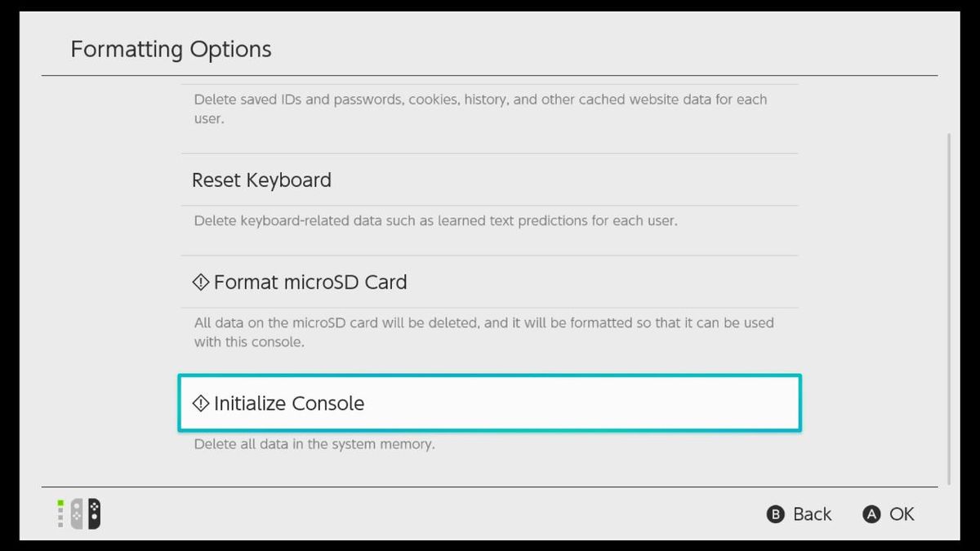Screen dimensions: 980x551
Task: Click the battery level indicator next to Joy-Cons
Action: click(x=60, y=513)
